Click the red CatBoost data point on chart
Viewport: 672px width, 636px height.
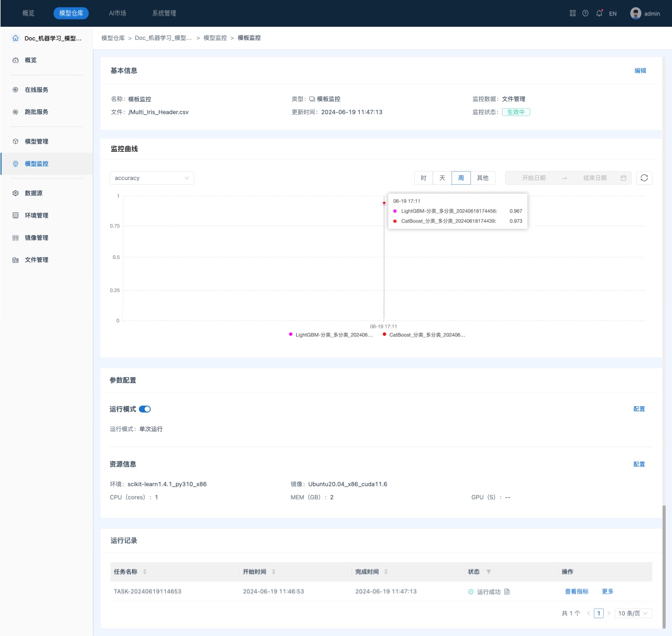pyautogui.click(x=384, y=203)
